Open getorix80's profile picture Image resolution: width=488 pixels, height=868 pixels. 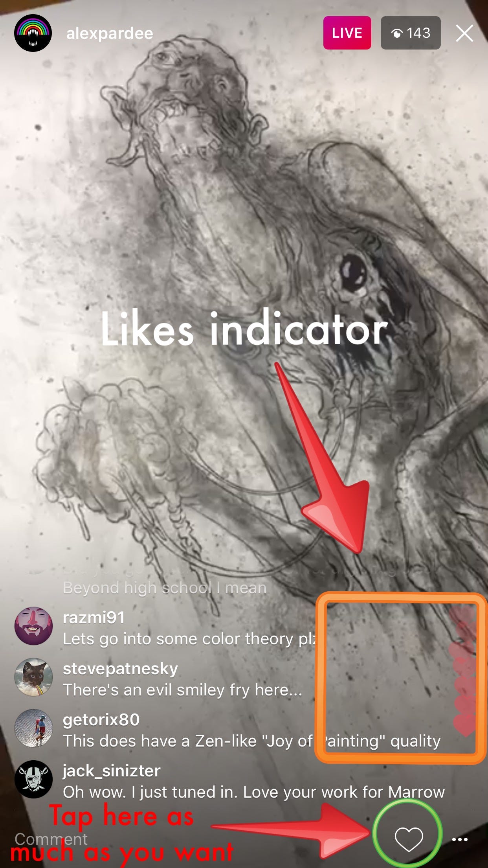tap(33, 728)
